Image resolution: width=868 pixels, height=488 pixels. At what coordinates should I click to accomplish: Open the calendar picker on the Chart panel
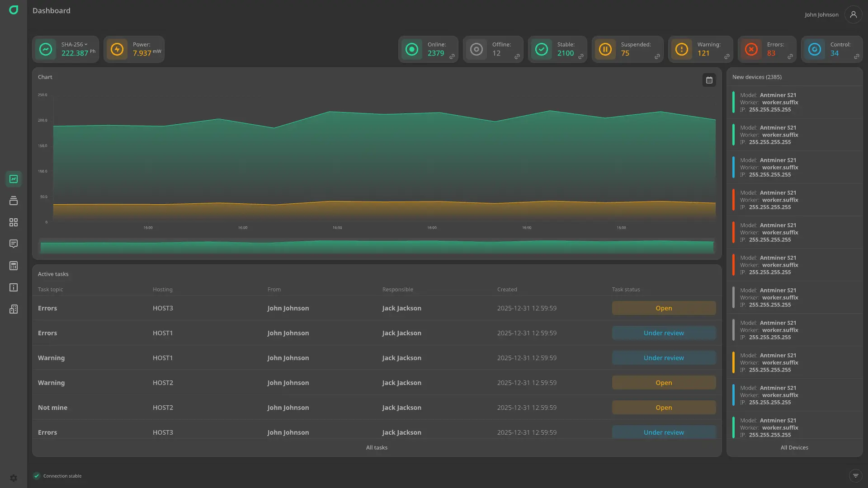pos(709,80)
